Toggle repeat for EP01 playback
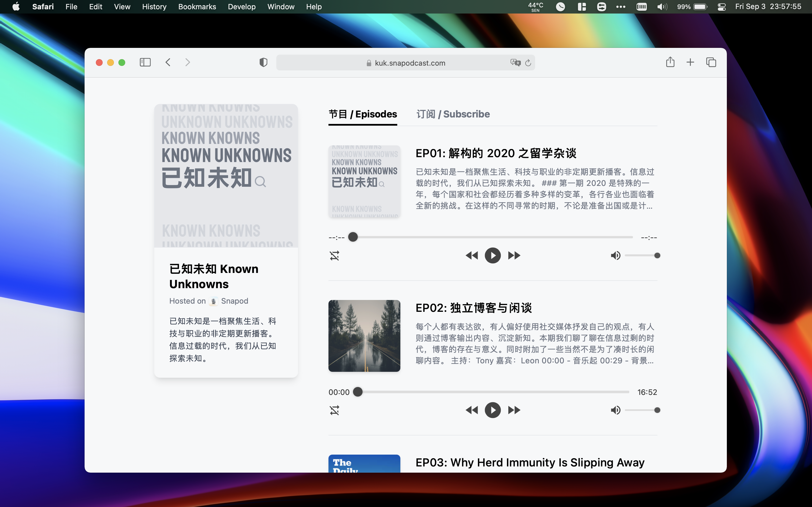Image resolution: width=812 pixels, height=507 pixels. point(334,255)
